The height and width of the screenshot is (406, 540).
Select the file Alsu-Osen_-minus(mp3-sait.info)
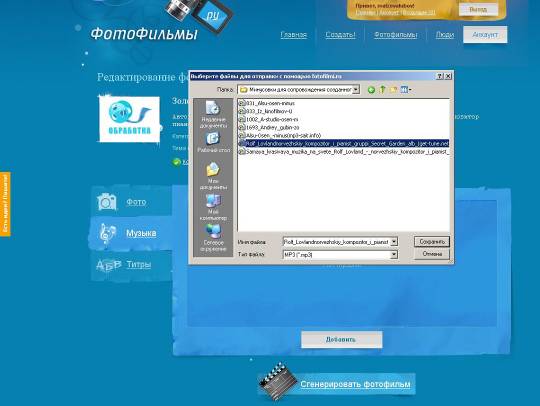point(280,135)
